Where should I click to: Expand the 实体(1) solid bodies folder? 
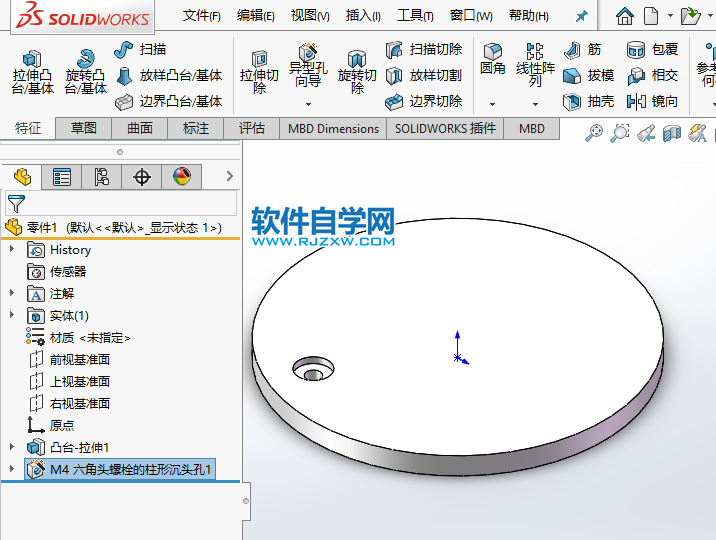pos(12,315)
